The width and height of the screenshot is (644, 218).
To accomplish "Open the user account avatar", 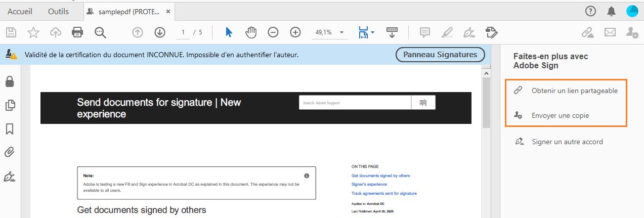I will [632, 11].
